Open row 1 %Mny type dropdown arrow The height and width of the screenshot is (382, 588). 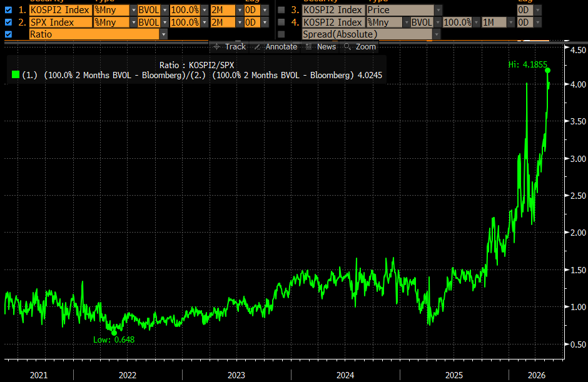[x=133, y=10]
